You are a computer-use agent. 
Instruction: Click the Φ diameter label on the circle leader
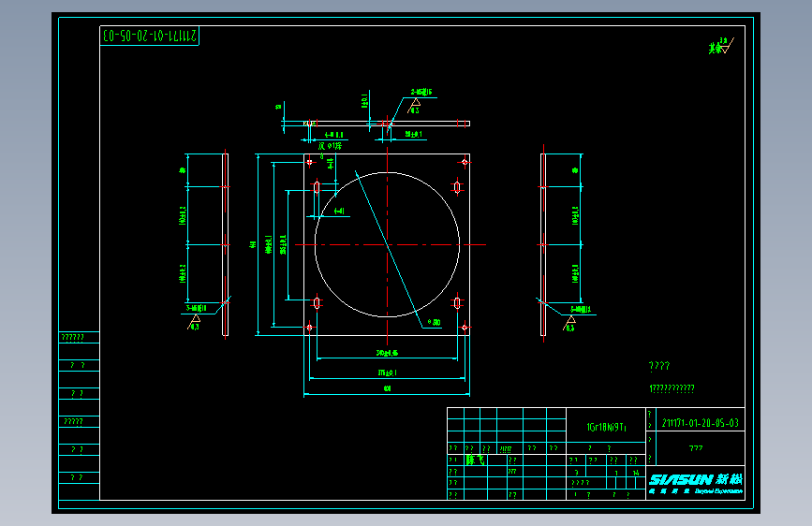point(434,323)
